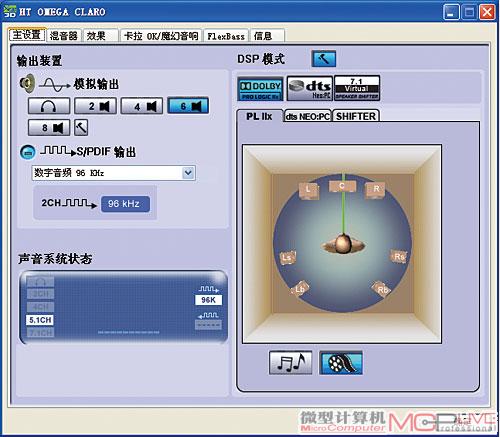The image size is (500, 437).
Task: Expand digital audio 96 KHz dropdown
Action: (x=188, y=173)
